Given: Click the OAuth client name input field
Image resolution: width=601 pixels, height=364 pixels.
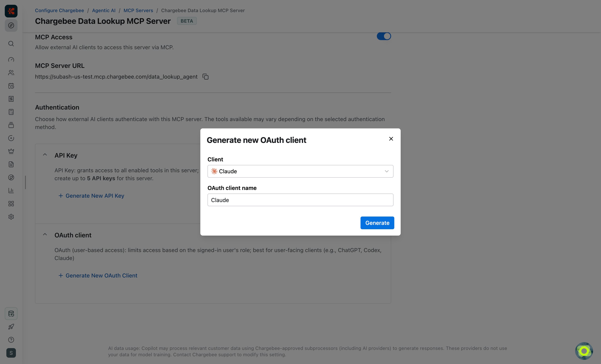Looking at the screenshot, I should (300, 200).
